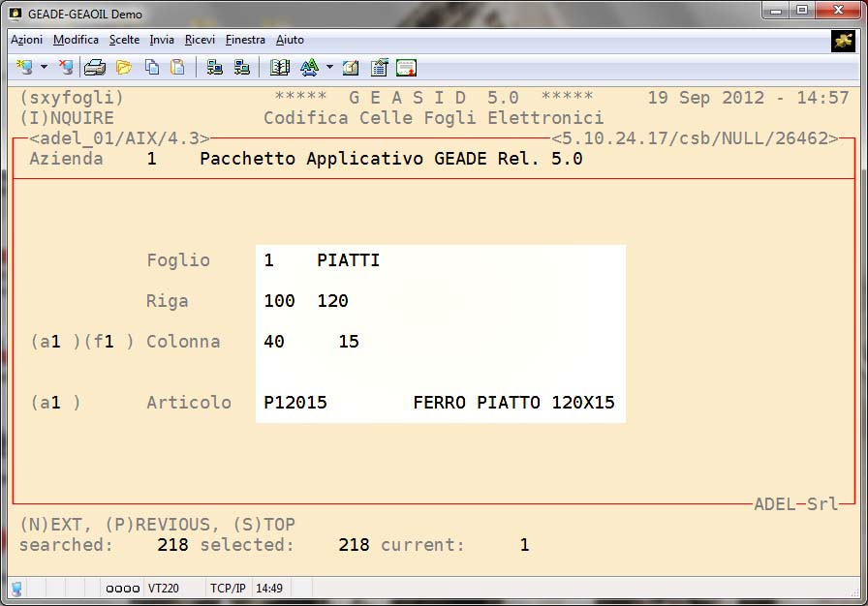Click the Articolo field value P12015
This screenshot has height=606, width=868.
coord(295,403)
